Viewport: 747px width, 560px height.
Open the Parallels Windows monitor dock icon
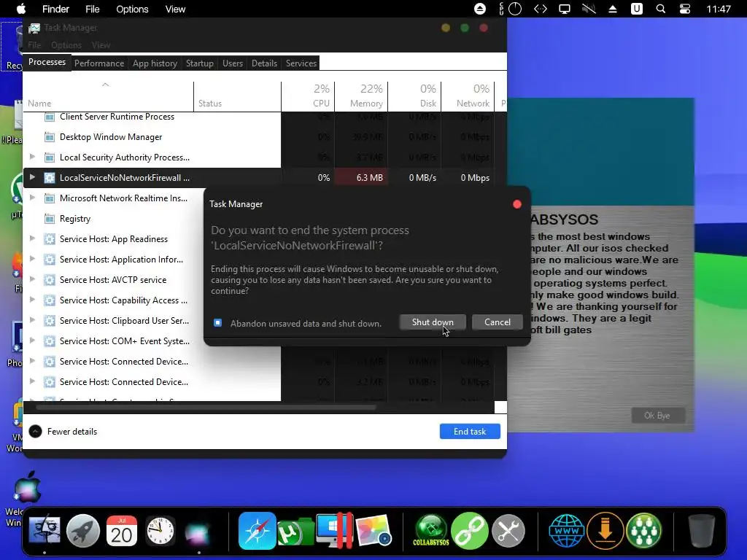[336, 531]
